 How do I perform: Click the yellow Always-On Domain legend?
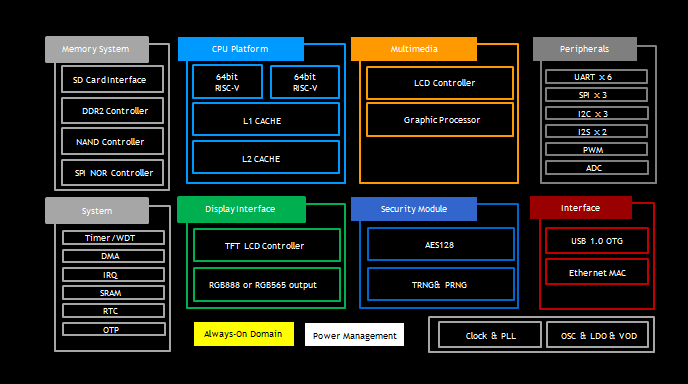[x=244, y=334]
